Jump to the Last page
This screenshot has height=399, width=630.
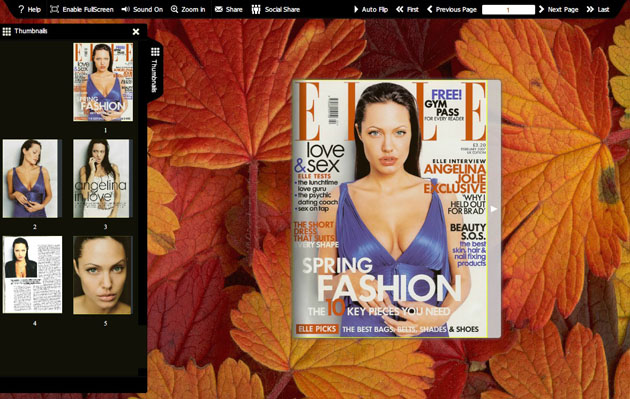(x=598, y=9)
